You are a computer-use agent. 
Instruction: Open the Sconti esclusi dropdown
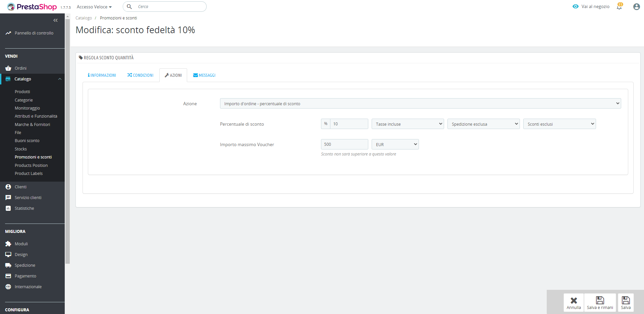pos(559,124)
